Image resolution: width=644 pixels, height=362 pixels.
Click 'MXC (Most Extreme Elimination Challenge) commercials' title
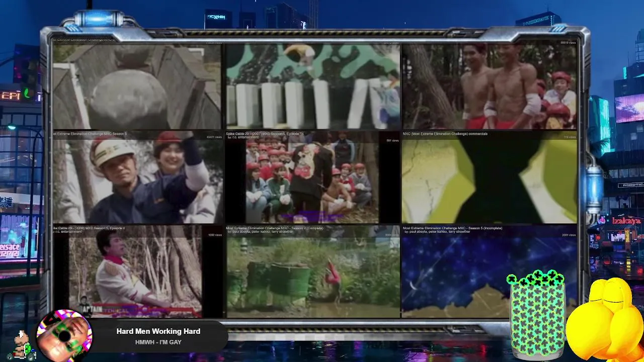point(445,134)
